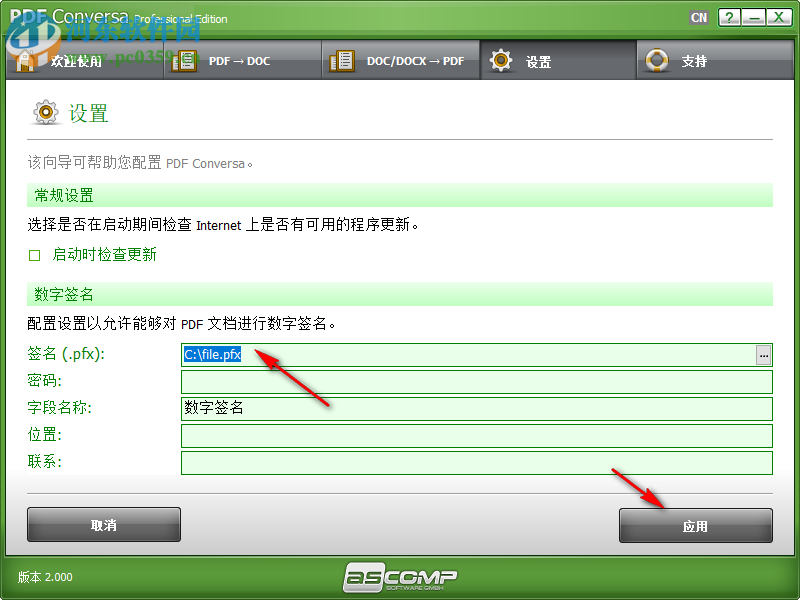Open the pfx file browse dialog with ... button
800x600 pixels.
coord(763,354)
